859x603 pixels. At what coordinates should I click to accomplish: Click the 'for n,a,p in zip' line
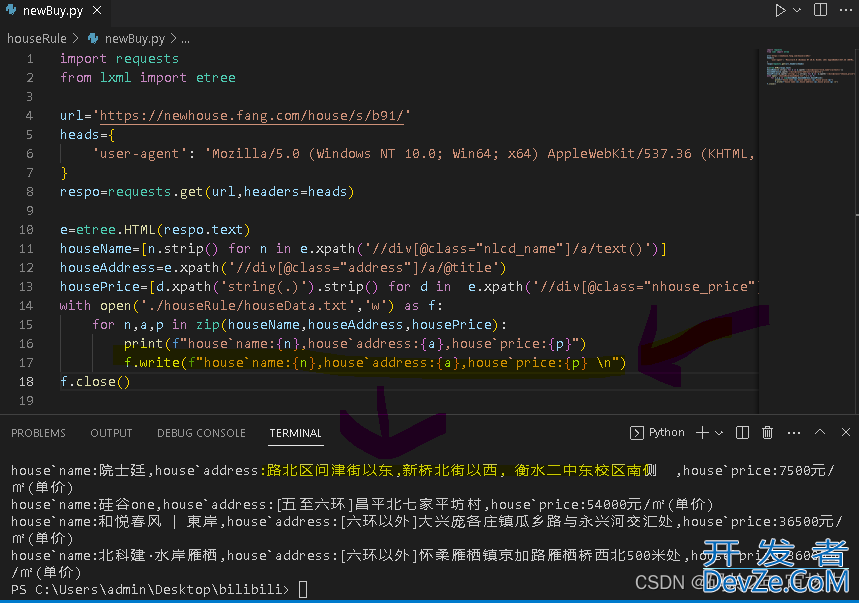point(299,325)
